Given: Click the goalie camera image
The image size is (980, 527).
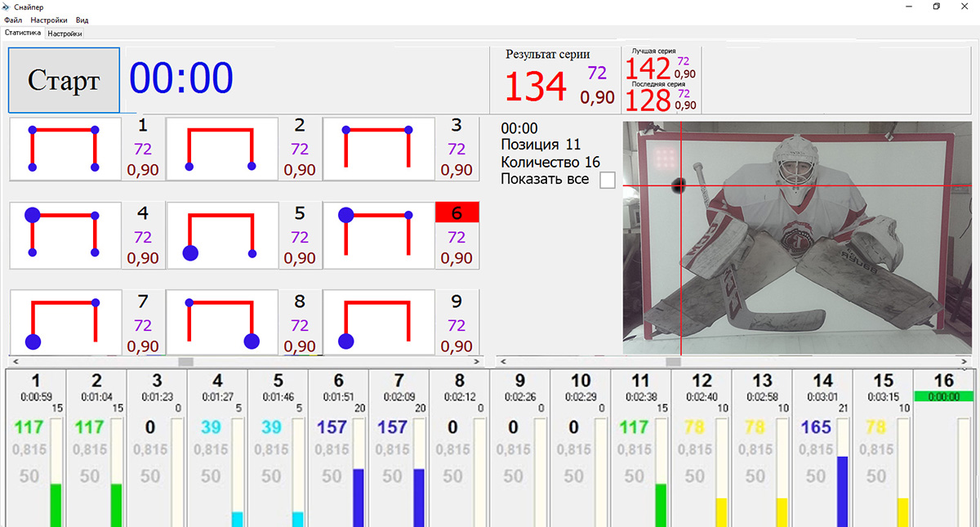Looking at the screenshot, I should pos(797,238).
